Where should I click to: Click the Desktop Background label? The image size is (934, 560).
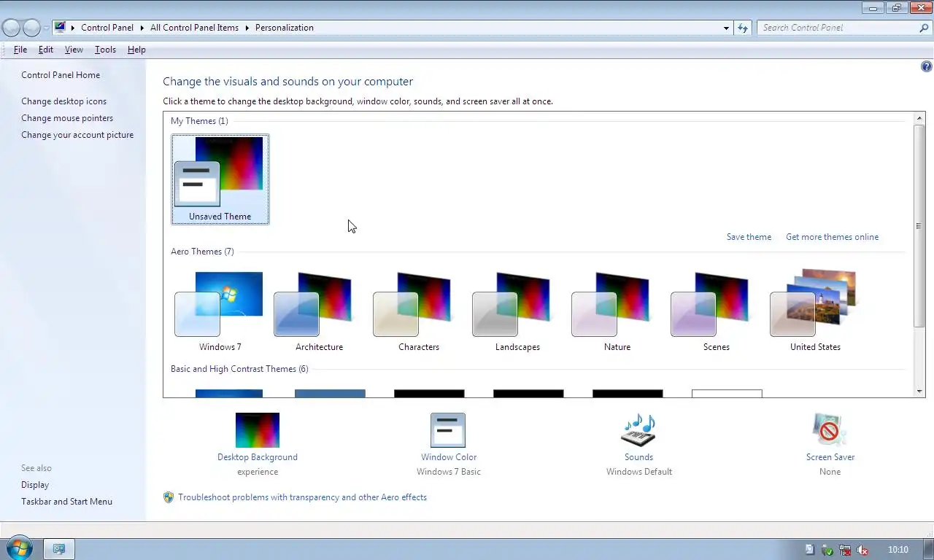(x=258, y=457)
